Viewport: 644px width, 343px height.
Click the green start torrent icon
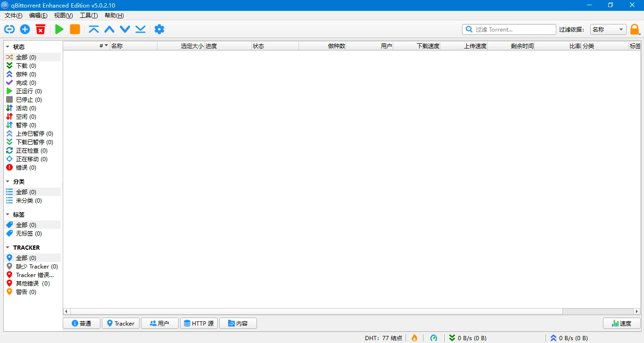click(59, 29)
